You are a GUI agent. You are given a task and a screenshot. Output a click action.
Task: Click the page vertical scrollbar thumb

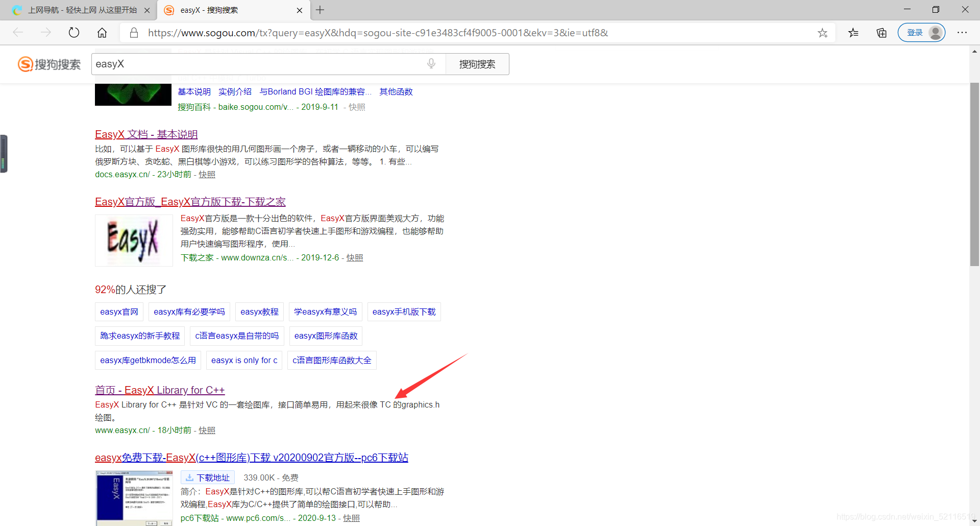click(974, 174)
